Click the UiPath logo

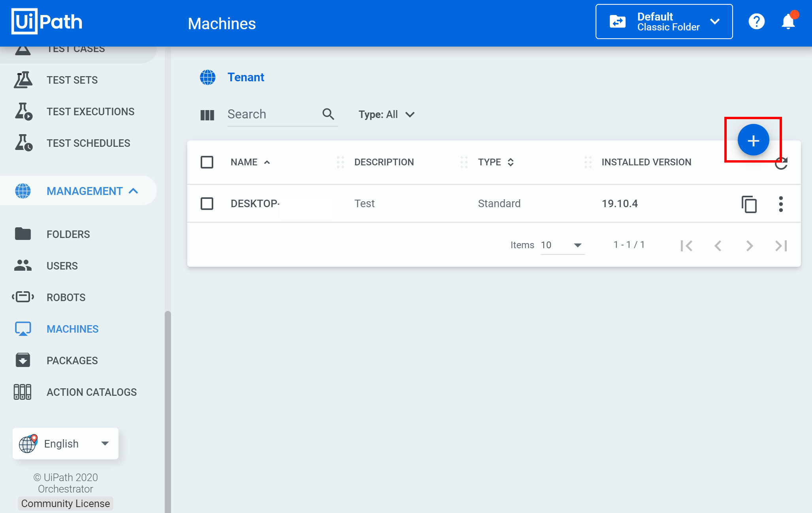tap(47, 22)
